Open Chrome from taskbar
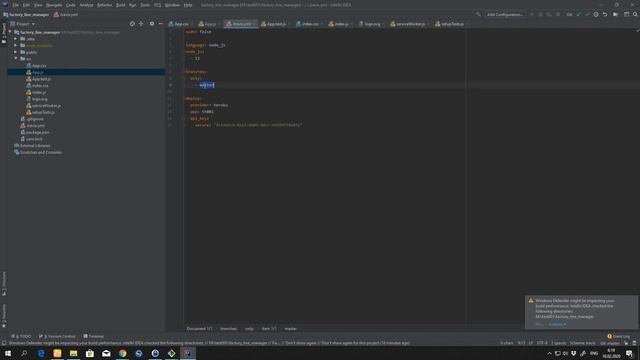Image resolution: width=640 pixels, height=360 pixels. coord(122,353)
